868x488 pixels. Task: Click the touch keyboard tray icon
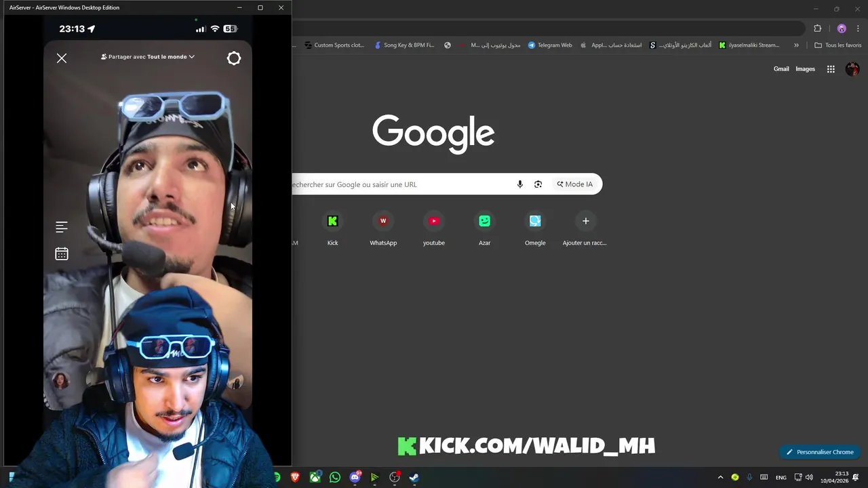764,477
